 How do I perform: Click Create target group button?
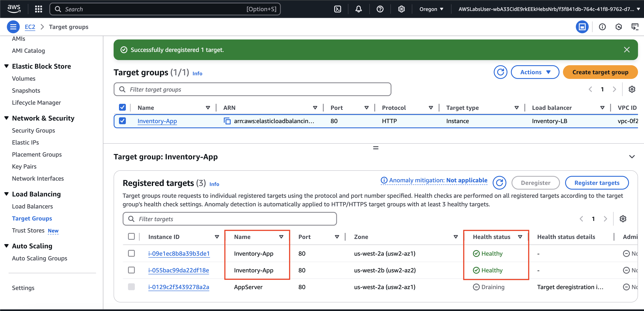pos(600,72)
